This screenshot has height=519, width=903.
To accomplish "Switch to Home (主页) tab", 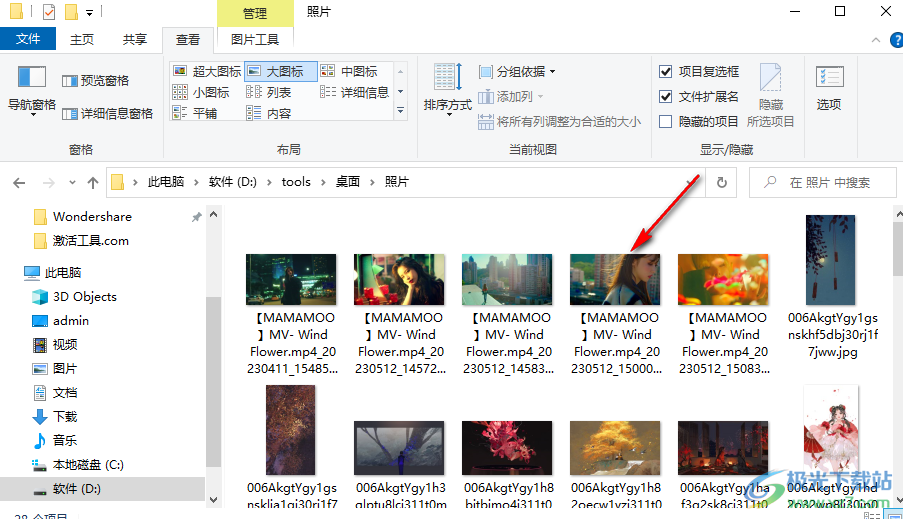I will [82, 39].
